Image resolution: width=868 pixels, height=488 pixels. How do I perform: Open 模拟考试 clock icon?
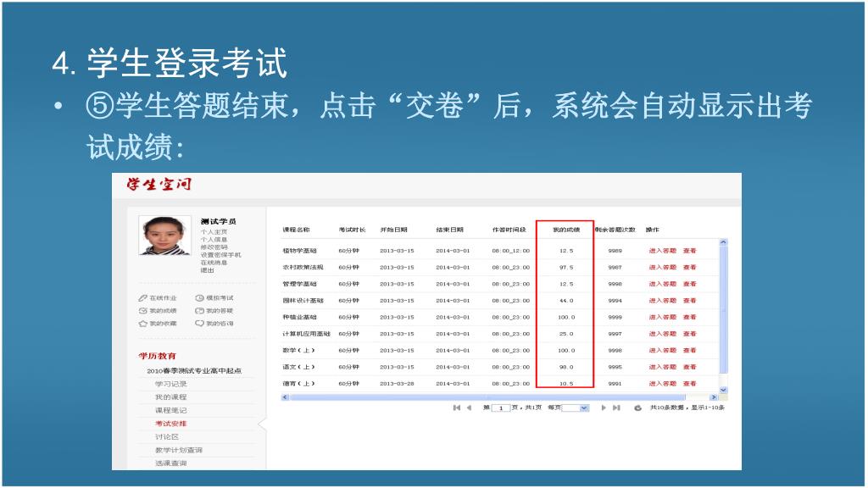pyautogui.click(x=200, y=298)
